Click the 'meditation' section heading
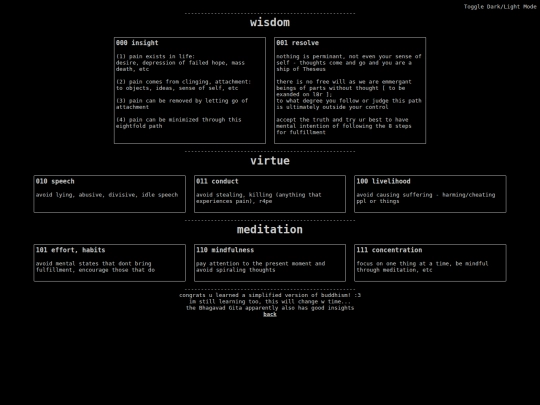The image size is (540, 405). point(270,229)
